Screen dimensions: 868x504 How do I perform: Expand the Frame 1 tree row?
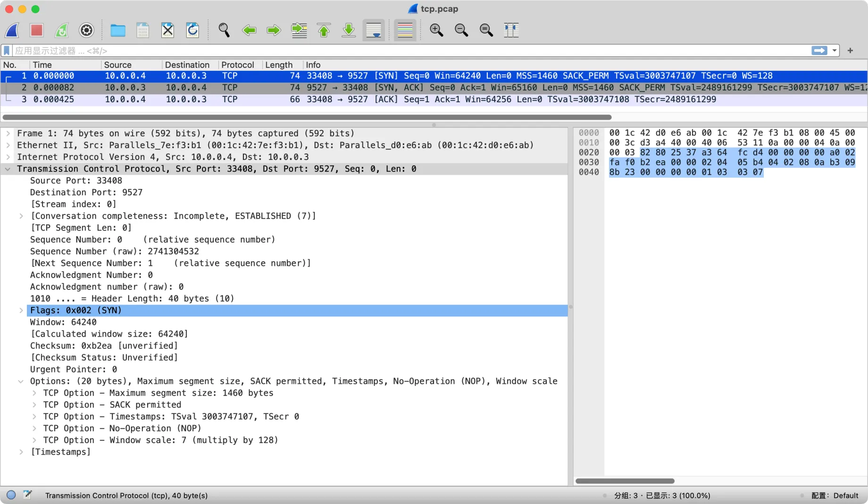(8, 133)
